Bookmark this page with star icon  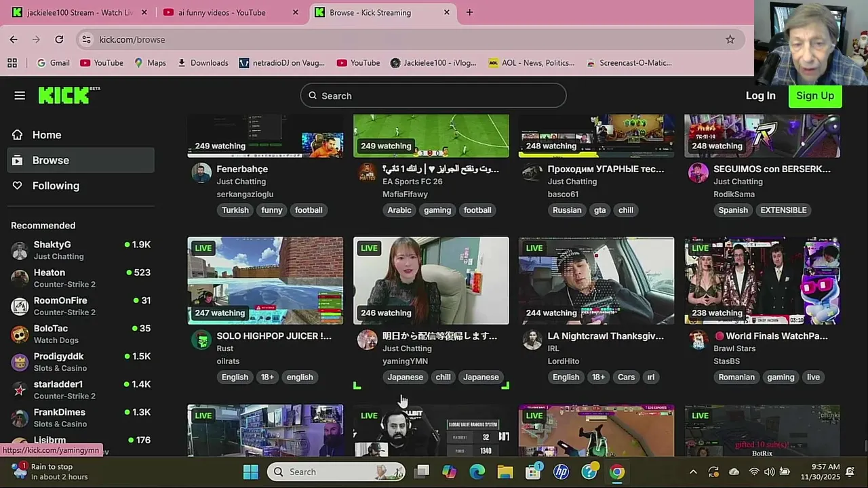click(730, 39)
